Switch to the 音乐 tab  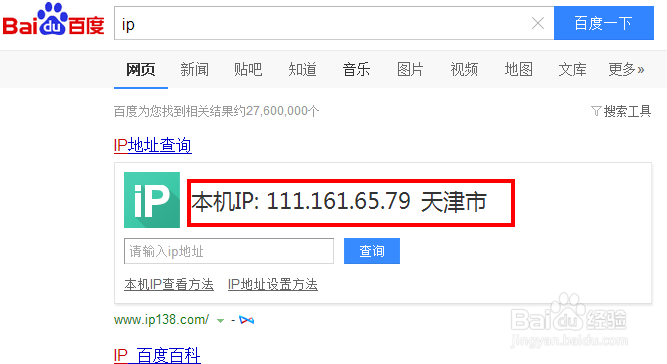[356, 69]
